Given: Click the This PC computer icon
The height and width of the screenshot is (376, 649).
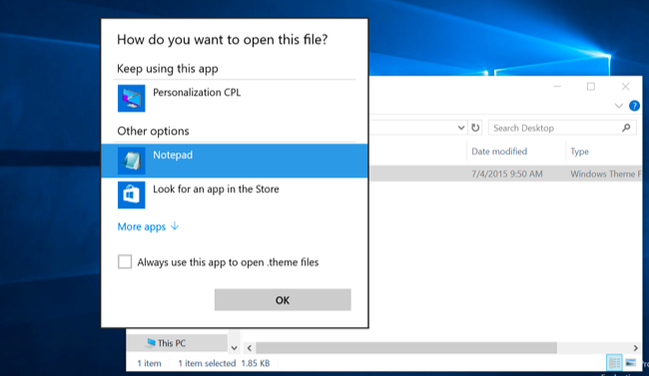Looking at the screenshot, I should coord(151,342).
